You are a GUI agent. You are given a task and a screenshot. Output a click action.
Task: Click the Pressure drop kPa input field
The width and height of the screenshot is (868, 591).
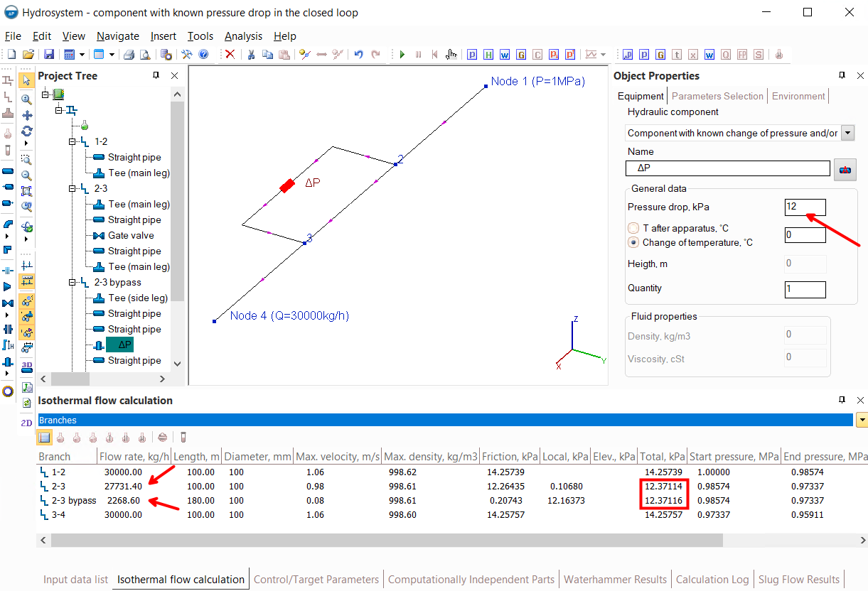point(805,207)
